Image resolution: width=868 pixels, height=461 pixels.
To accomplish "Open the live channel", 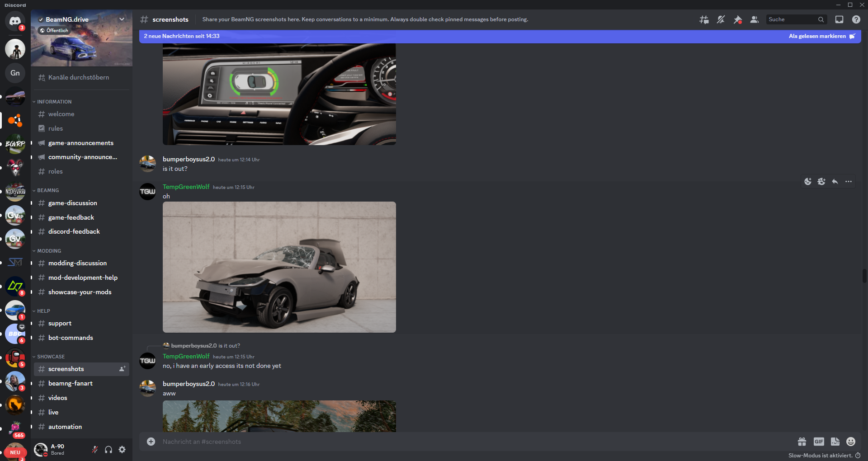I will click(81, 412).
